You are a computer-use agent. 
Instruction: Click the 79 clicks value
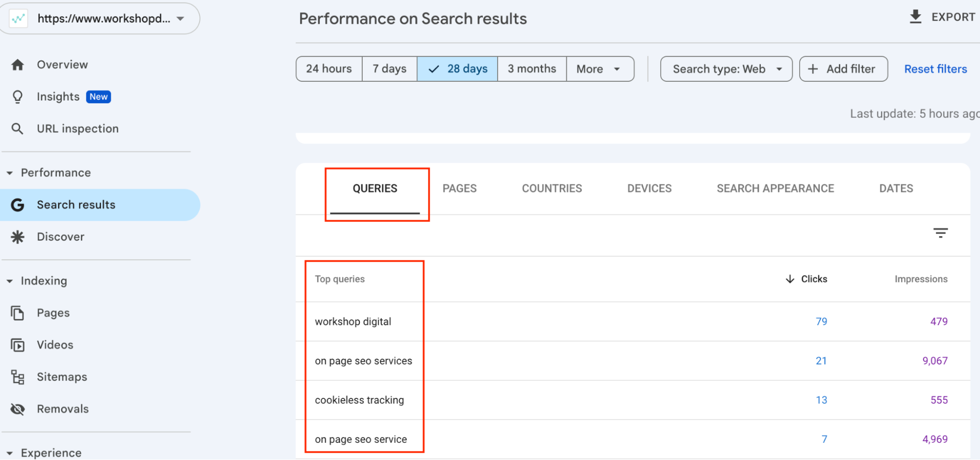coord(821,322)
